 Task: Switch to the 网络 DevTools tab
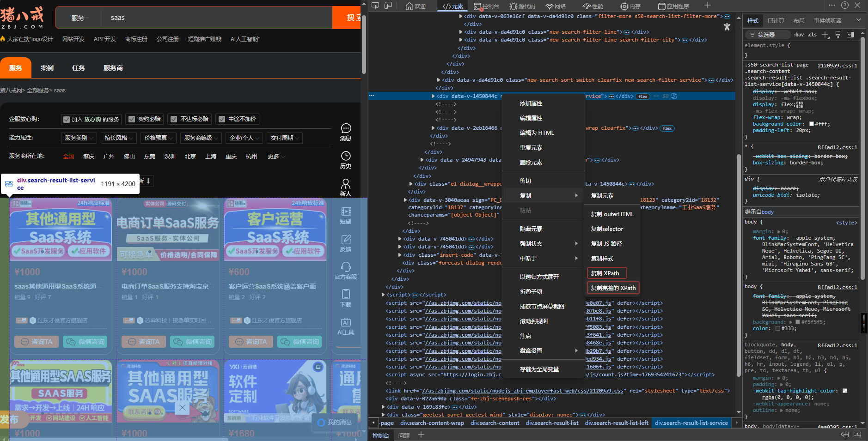click(556, 6)
